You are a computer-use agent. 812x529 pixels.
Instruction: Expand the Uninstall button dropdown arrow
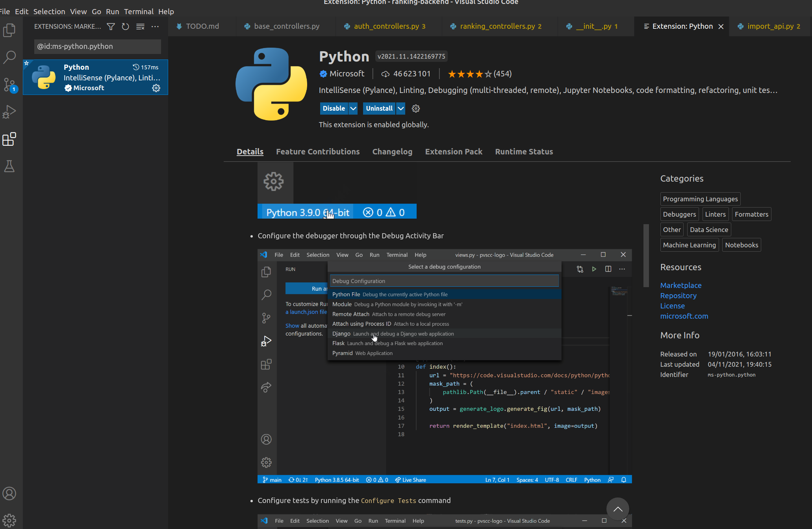[x=400, y=108]
